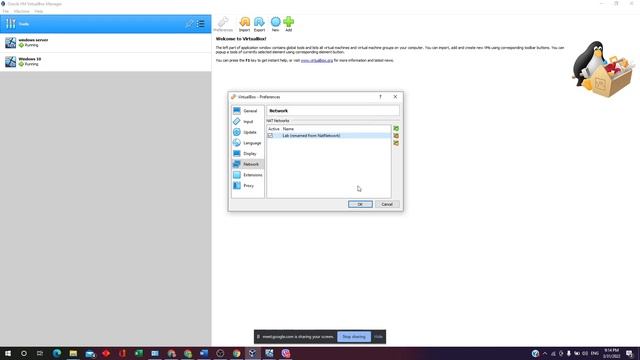Select Display in the Preferences sidebar

[247, 153]
